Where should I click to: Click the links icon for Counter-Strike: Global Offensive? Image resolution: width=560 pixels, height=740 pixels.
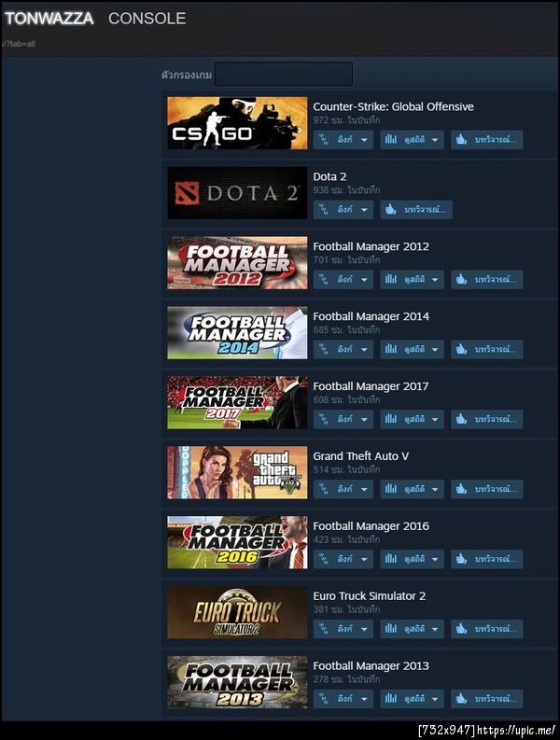[324, 140]
